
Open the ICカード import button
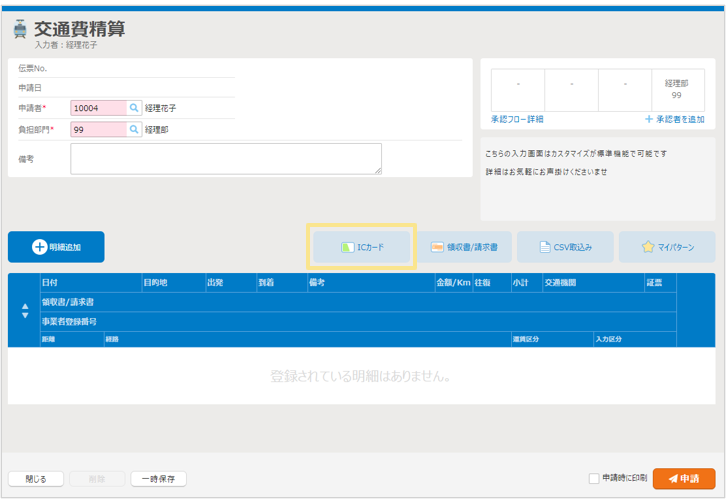pyautogui.click(x=362, y=247)
